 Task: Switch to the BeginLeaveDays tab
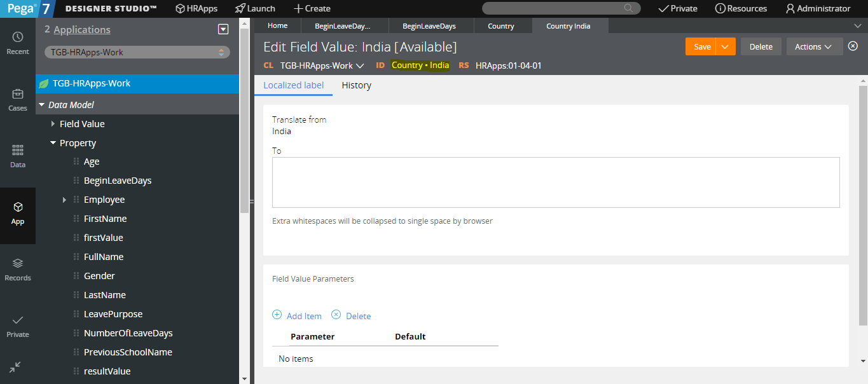[x=429, y=26]
